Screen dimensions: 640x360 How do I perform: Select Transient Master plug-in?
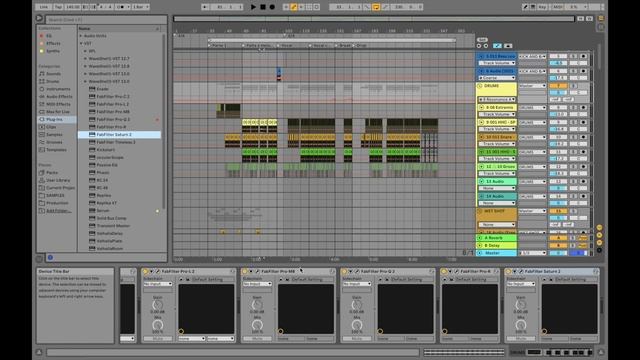click(113, 226)
